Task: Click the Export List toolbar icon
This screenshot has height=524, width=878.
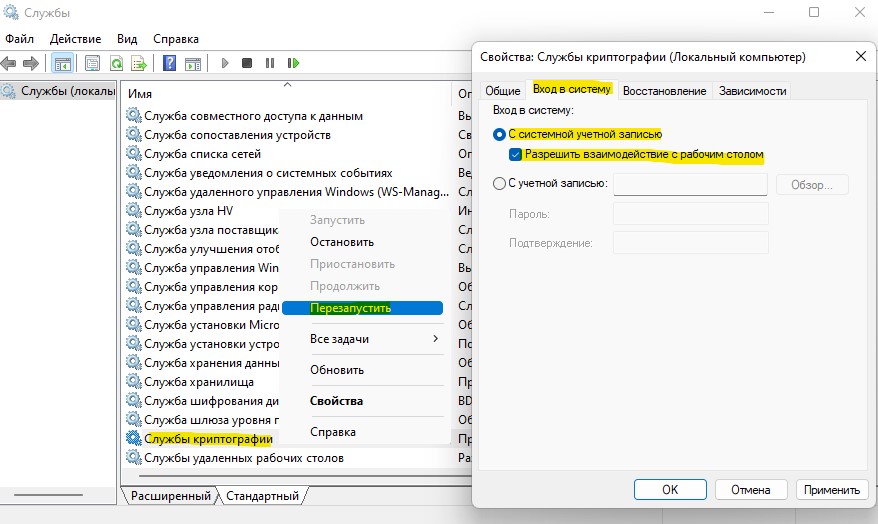Action: [138, 63]
